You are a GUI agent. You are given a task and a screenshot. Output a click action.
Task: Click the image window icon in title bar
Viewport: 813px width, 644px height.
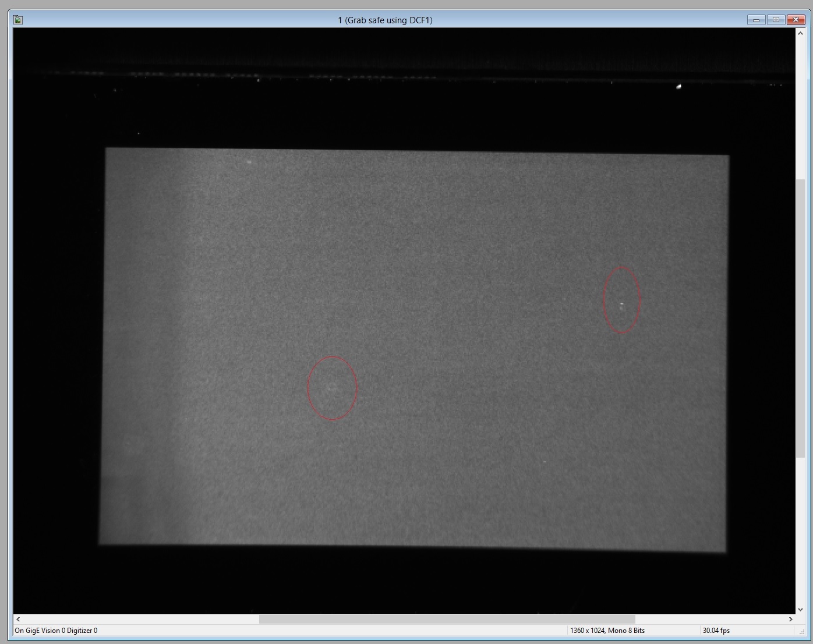[18, 20]
